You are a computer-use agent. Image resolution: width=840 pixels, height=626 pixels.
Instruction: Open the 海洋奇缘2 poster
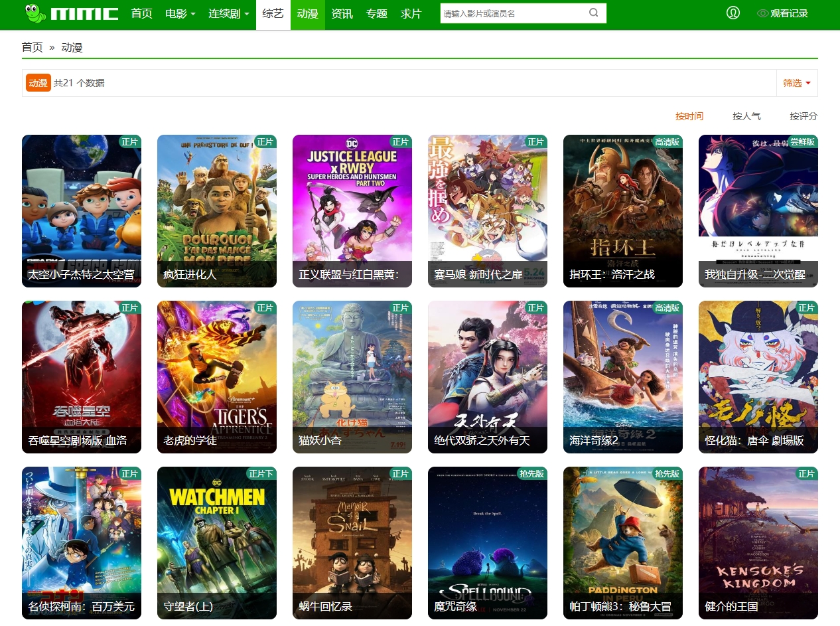tap(623, 377)
